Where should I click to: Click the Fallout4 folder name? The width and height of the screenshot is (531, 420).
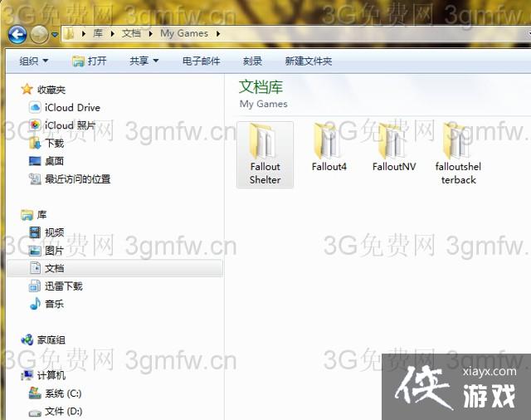(x=329, y=167)
